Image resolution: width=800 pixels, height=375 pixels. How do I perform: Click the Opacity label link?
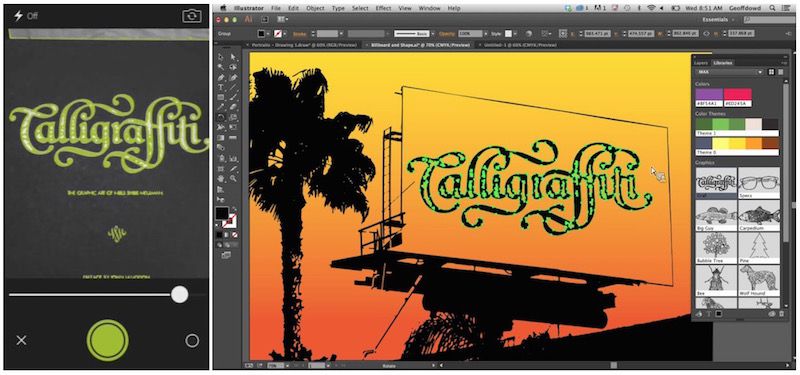(447, 34)
